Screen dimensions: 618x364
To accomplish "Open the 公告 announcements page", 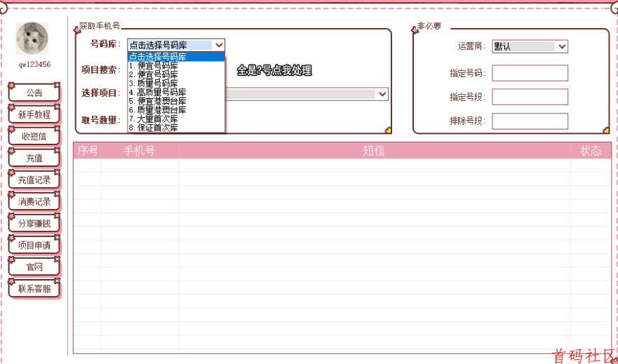I will [x=34, y=93].
